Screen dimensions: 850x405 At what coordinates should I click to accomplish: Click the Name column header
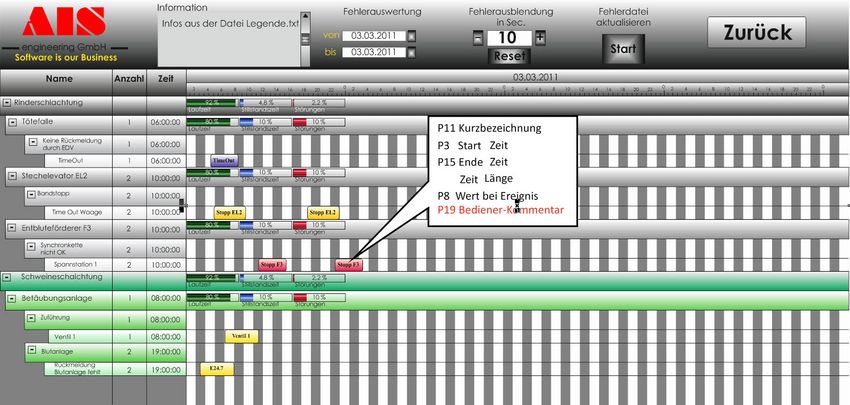click(x=56, y=79)
